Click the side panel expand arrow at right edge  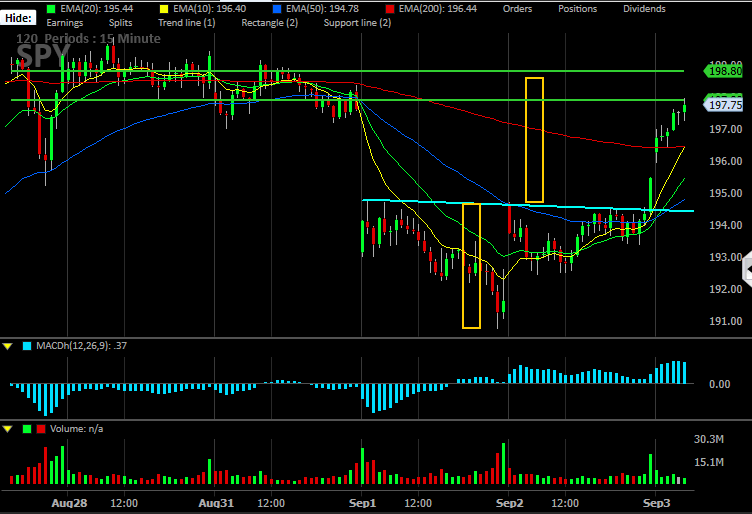tap(747, 271)
